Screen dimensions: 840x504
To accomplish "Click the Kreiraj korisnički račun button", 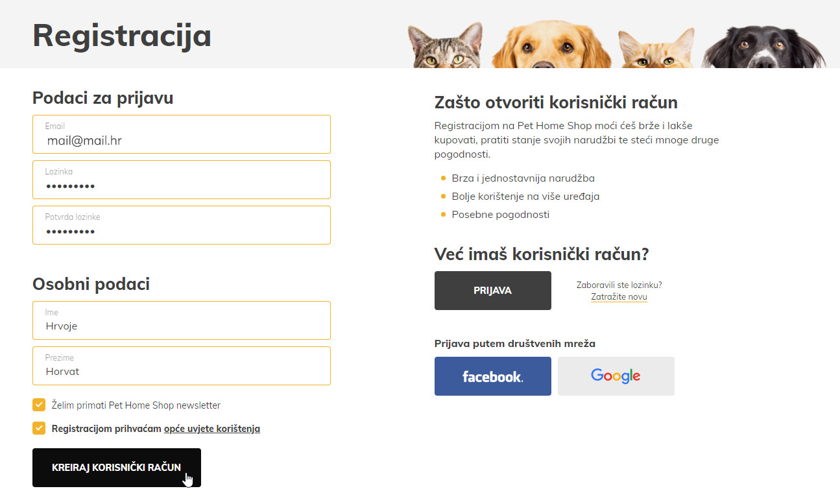I will (117, 468).
